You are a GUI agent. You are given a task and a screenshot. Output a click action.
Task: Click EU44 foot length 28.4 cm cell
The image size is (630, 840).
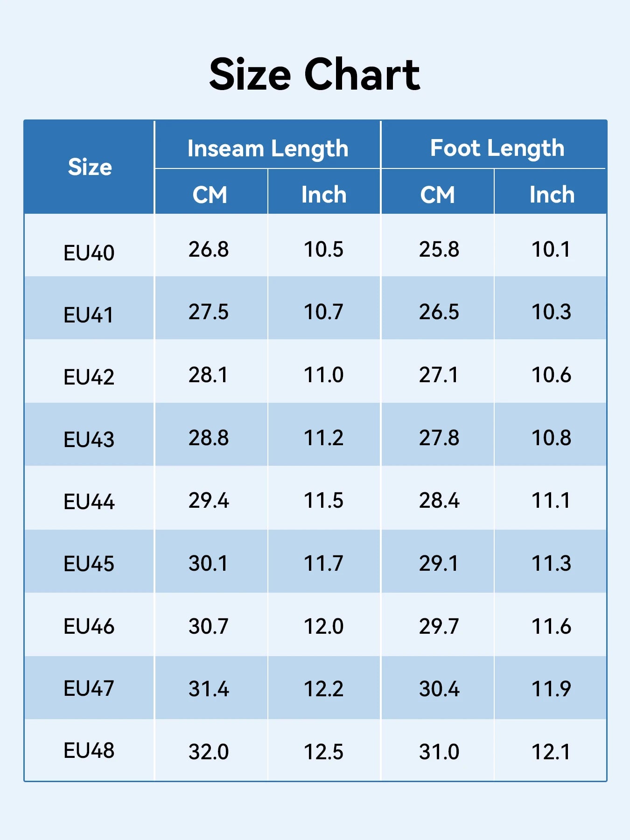[x=439, y=500]
